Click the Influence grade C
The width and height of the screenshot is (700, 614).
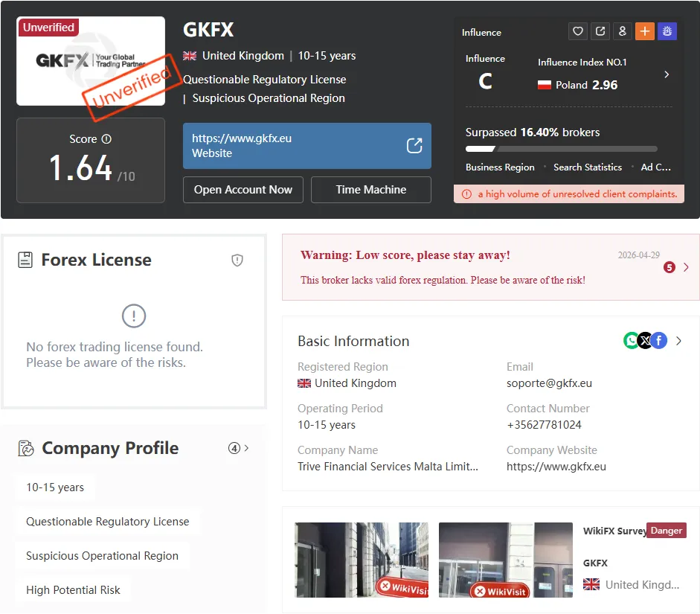point(485,81)
